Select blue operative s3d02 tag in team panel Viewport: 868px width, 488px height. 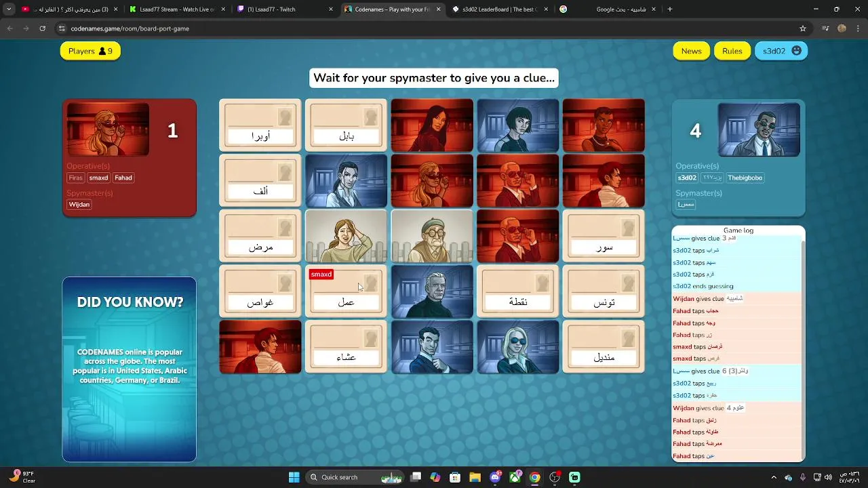click(687, 178)
